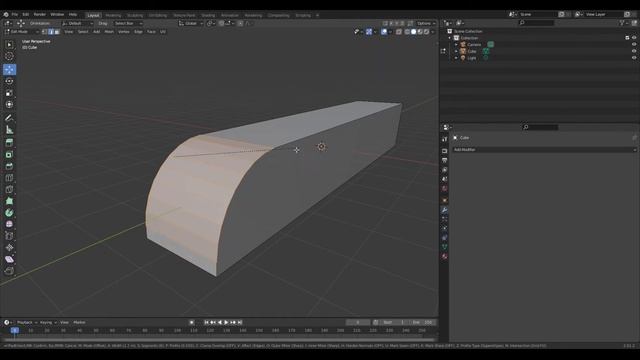Toggle viewport overlays
The height and width of the screenshot is (360, 640).
coord(384,32)
